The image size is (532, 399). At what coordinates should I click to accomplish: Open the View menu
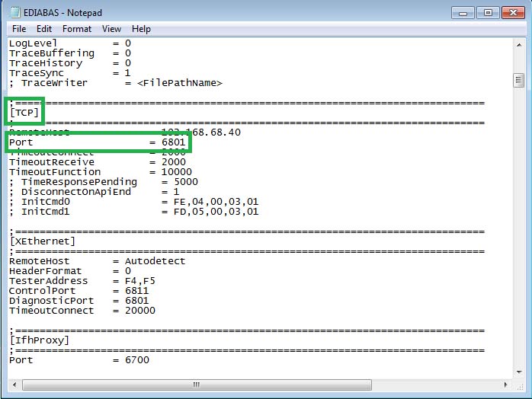pyautogui.click(x=111, y=29)
